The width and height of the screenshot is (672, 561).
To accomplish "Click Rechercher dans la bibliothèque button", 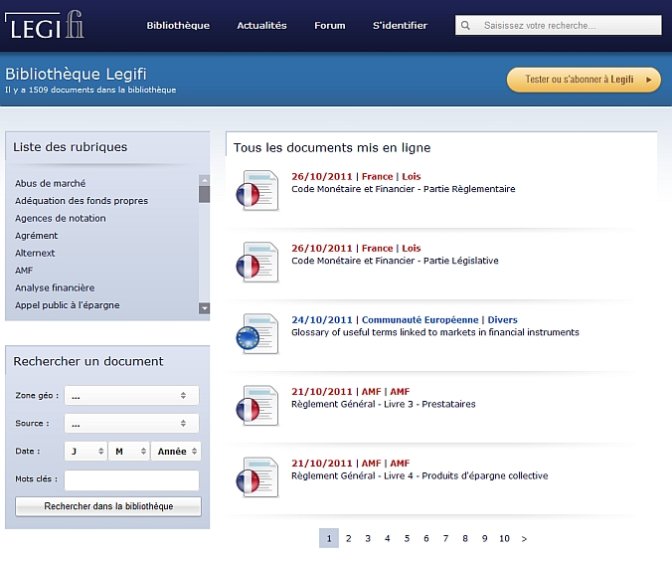I will 108,507.
